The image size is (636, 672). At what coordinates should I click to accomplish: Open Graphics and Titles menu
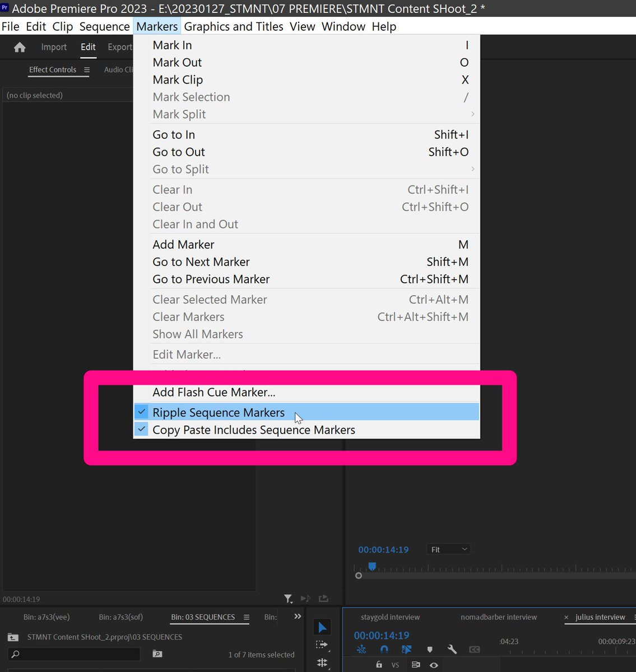[234, 26]
